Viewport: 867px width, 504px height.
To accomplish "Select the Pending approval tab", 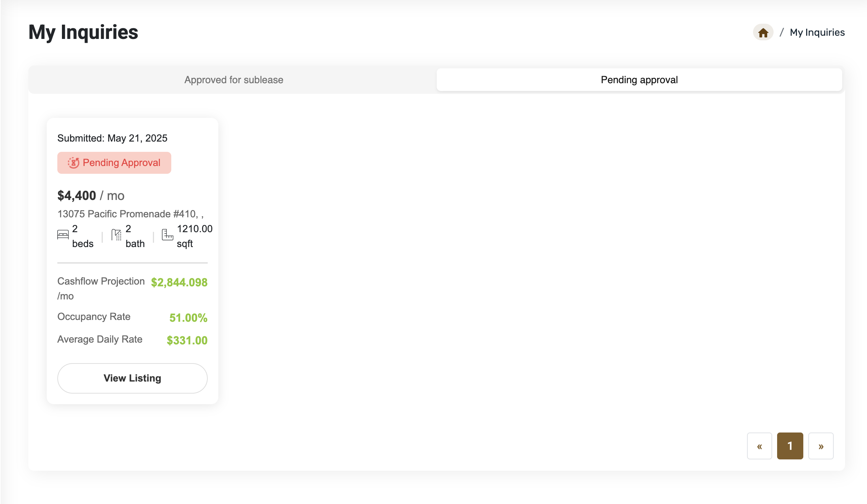I will tap(639, 80).
